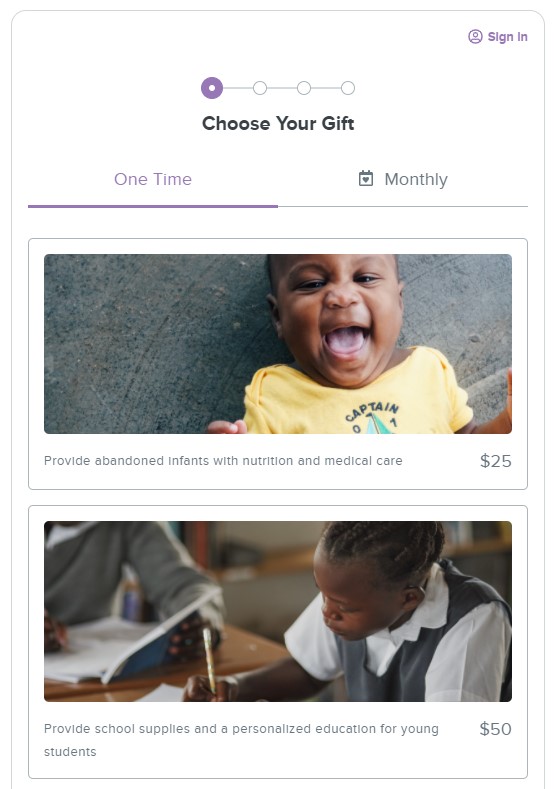Open the Sign In link text

(508, 37)
